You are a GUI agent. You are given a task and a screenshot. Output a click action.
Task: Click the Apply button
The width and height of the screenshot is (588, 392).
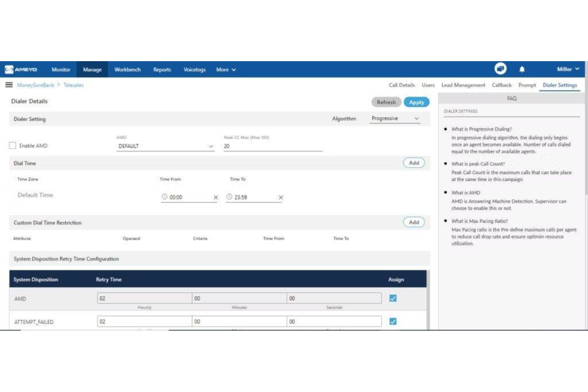point(416,102)
